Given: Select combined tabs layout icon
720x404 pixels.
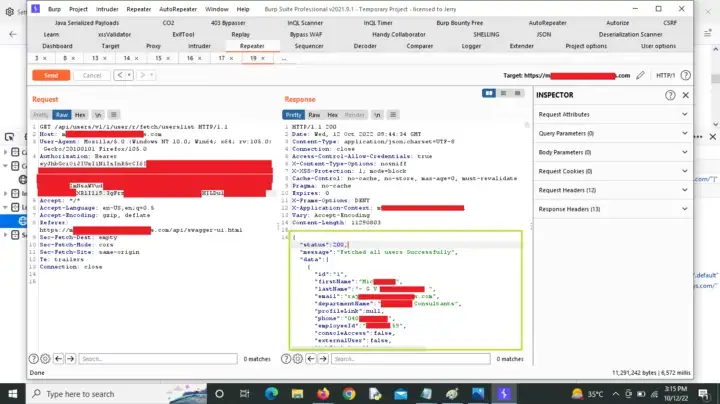Looking at the screenshot, I should click(518, 93).
